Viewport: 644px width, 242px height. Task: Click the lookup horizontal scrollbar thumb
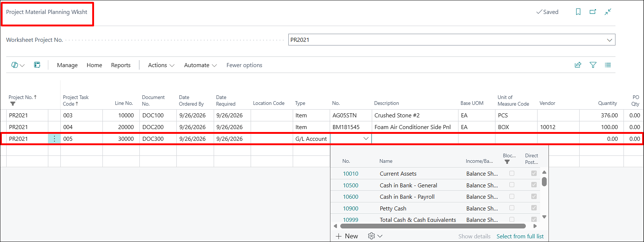click(433, 226)
